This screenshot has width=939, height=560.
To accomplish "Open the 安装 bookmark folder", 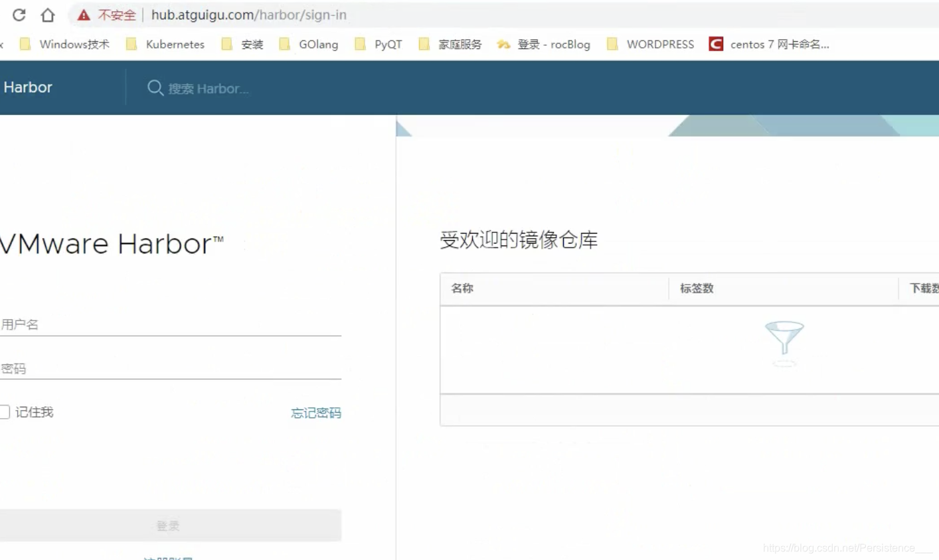I will 242,44.
